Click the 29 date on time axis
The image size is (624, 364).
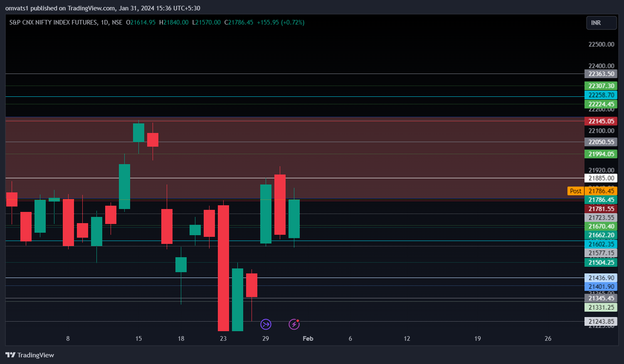point(266,339)
